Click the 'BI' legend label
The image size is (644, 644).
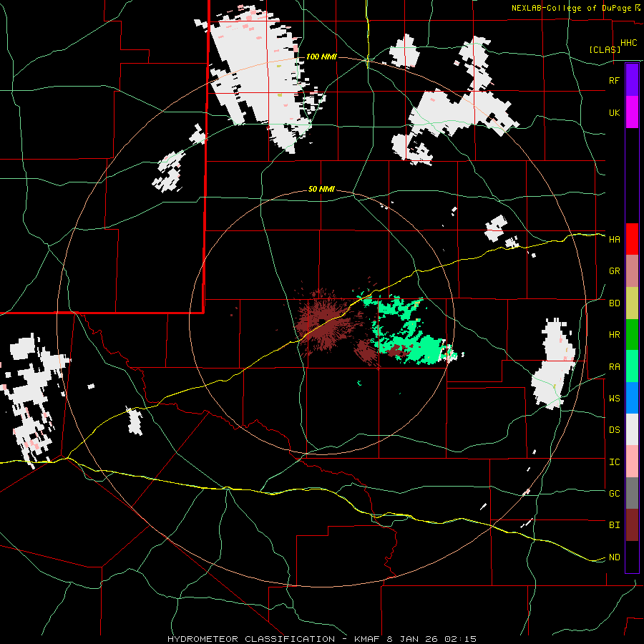[x=615, y=525]
